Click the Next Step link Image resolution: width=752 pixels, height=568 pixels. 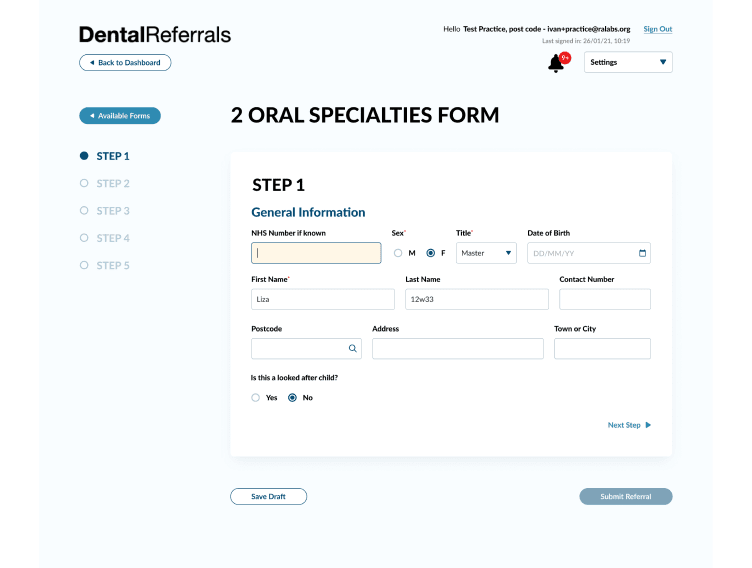[629, 425]
